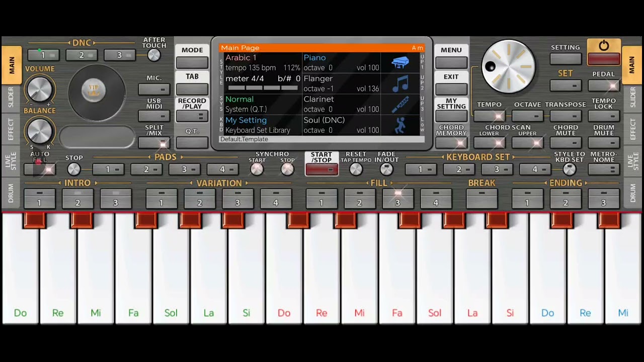This screenshot has height=362, width=644.
Task: Tap the dancer icon for Soul (DNC)
Action: [x=400, y=125]
